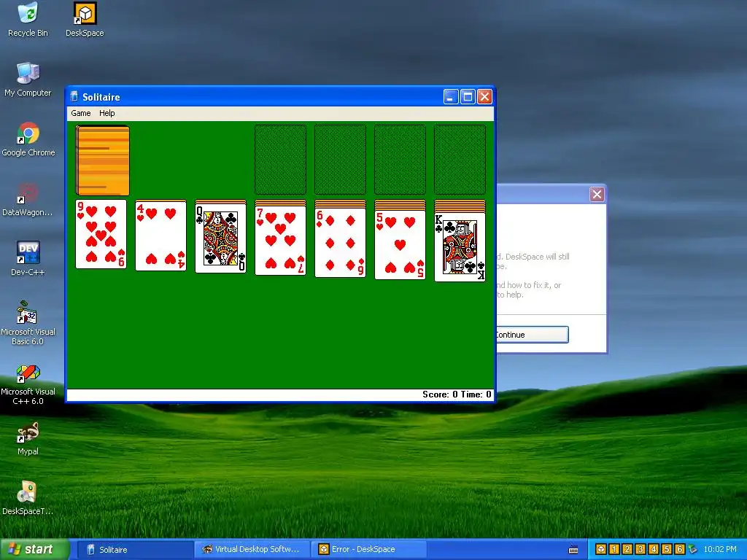Screen dimensions: 747x560
Task: Close the Solitaire window
Action: pos(484,97)
